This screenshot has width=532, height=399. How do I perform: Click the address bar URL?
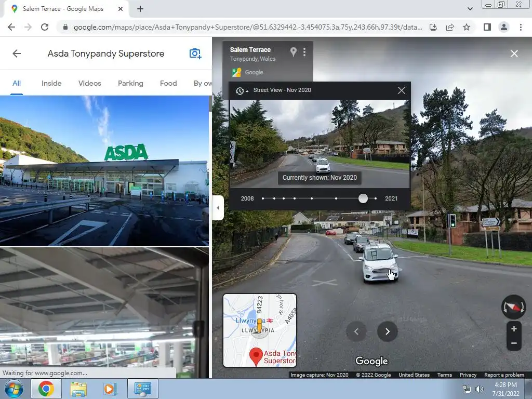(x=248, y=27)
